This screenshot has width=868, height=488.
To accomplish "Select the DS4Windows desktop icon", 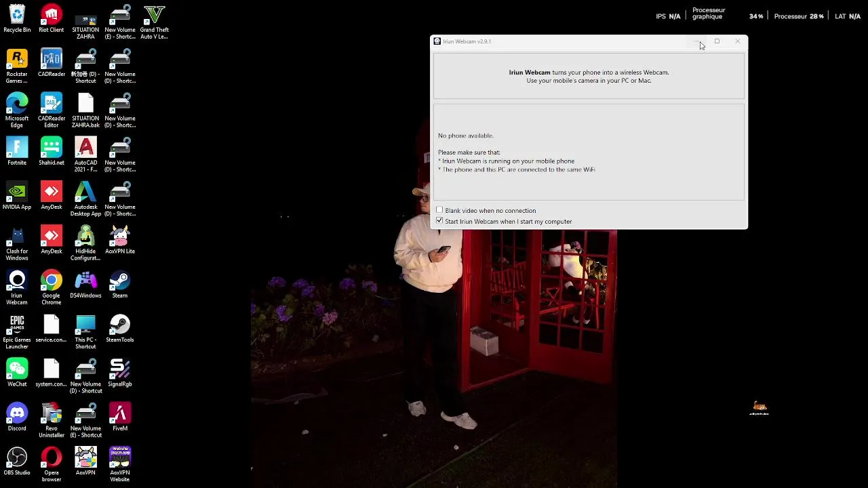I will point(85,285).
